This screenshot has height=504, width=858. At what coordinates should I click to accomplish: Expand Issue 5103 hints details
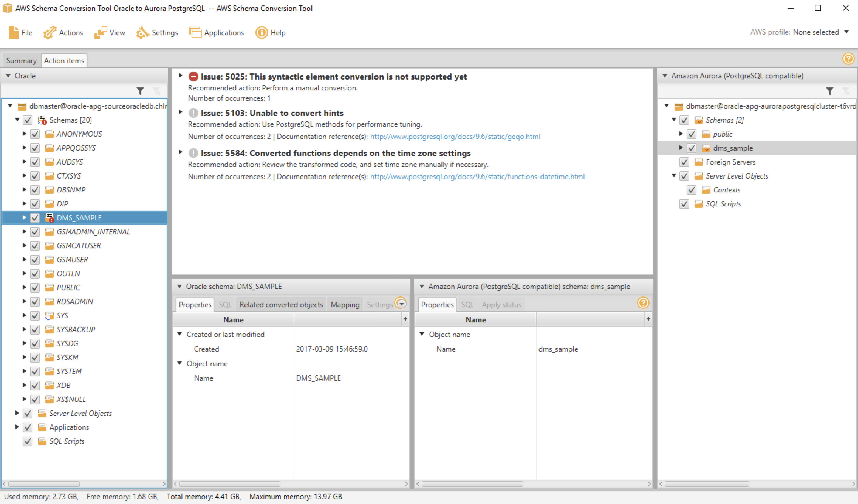pos(180,112)
